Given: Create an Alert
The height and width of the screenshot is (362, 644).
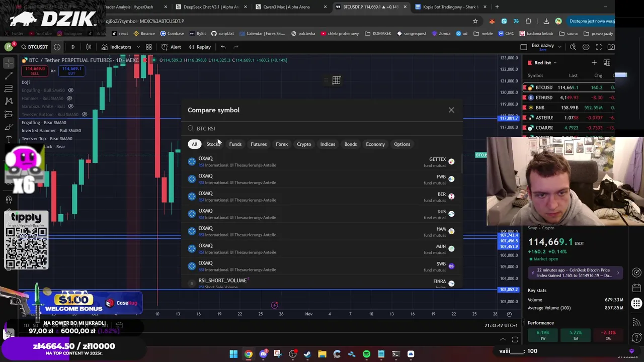Looking at the screenshot, I should click(x=171, y=47).
